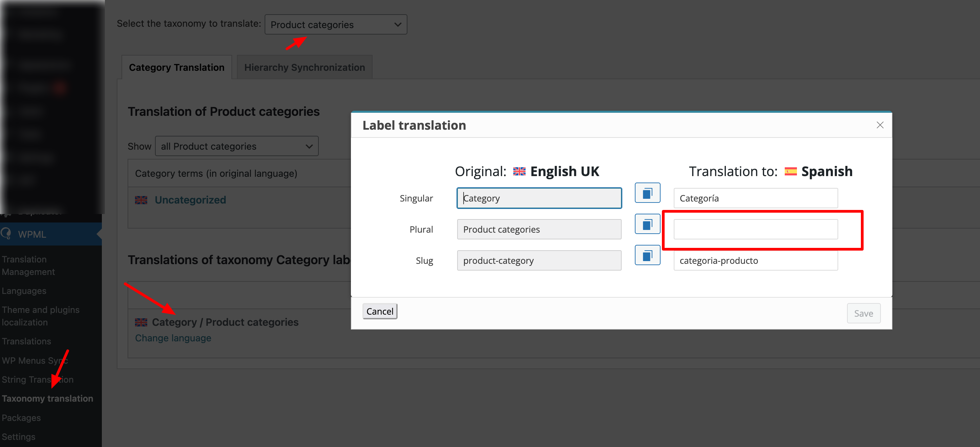The image size is (980, 447).
Task: Open the taxonomy to translate dropdown
Action: pyautogui.click(x=336, y=25)
